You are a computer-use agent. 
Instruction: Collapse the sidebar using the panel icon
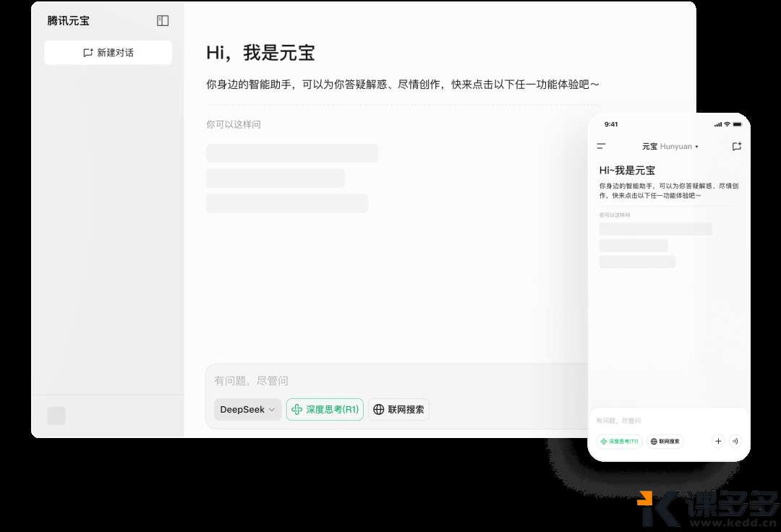tap(163, 21)
